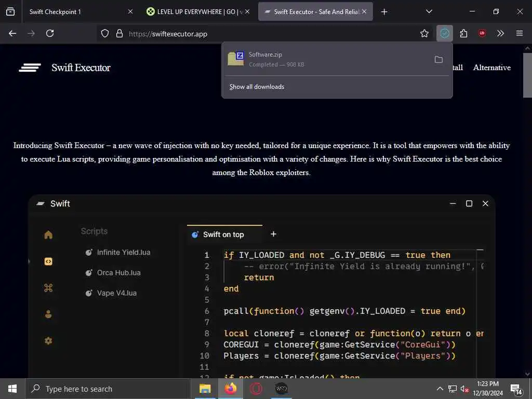532x399 pixels.
Task: Click the browser page vertical scrollbar
Action: [527, 75]
